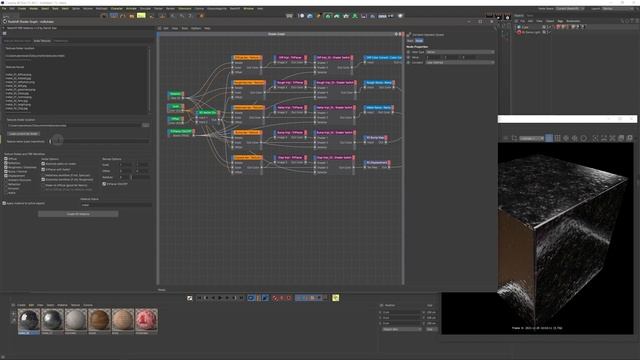Open the Edit menu in the Shader Graph
Viewport: 640px width, 360px height.
(166, 29)
